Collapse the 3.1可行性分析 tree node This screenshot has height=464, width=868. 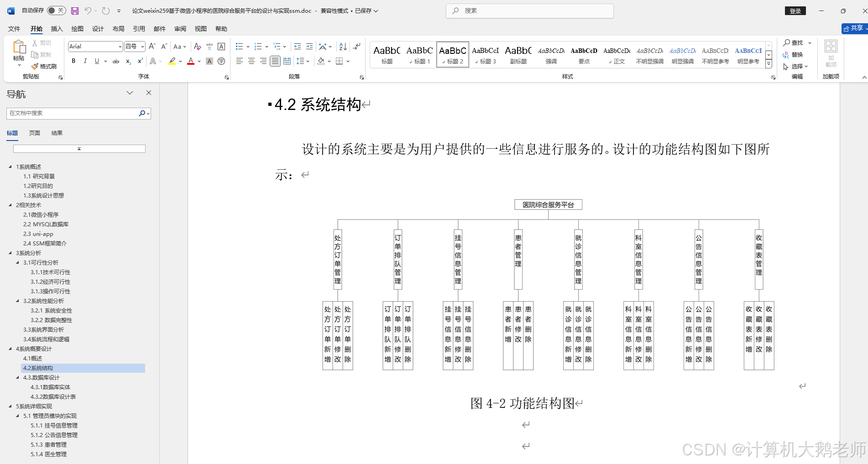point(17,262)
